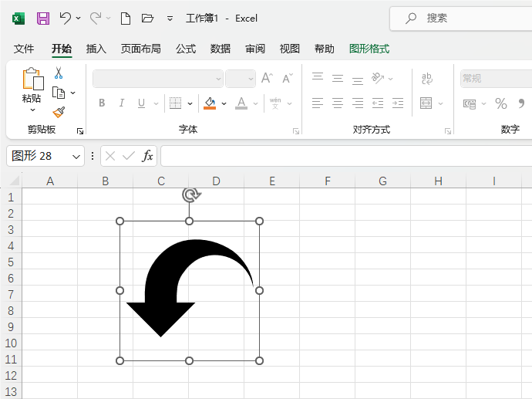Click the Merge and Center icon

pos(426,103)
